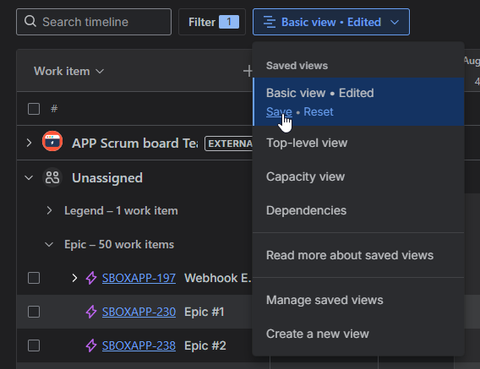Click the epic lightning icon for SBOXAPP-238
The width and height of the screenshot is (480, 369).
pyautogui.click(x=91, y=346)
